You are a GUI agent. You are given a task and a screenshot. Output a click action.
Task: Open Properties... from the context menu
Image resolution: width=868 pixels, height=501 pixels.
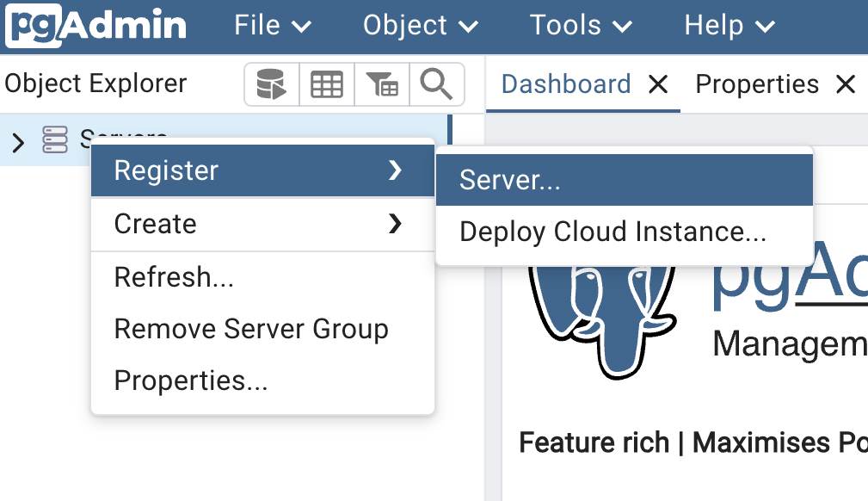262,380
